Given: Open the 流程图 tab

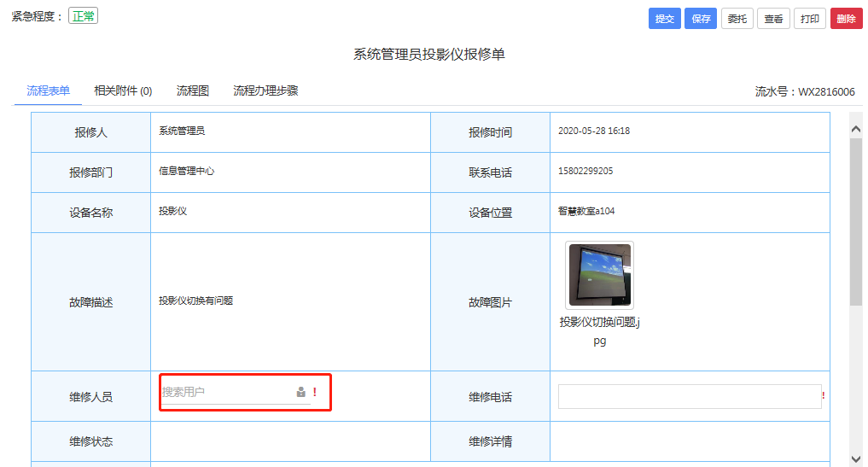Looking at the screenshot, I should coord(193,90).
